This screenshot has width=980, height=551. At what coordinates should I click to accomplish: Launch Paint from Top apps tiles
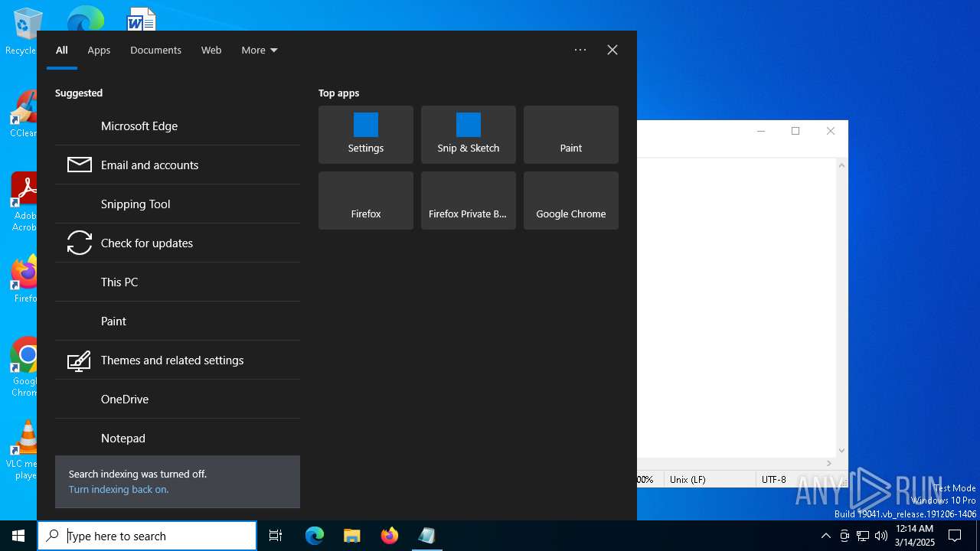[571, 135]
